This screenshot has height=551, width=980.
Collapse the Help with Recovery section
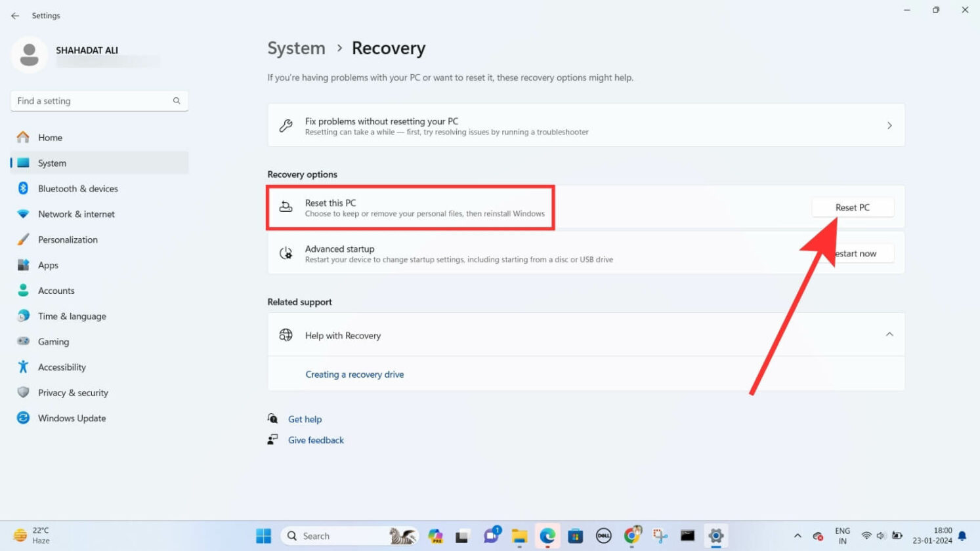coord(889,334)
